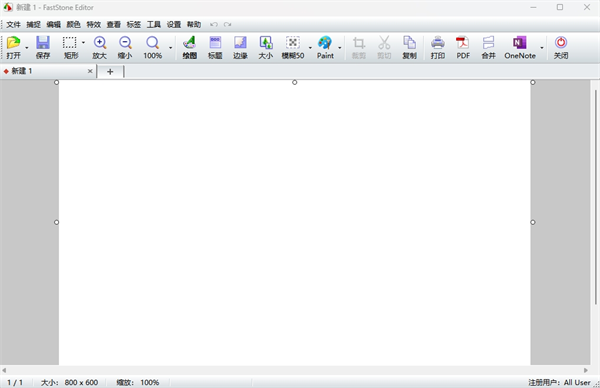Apply blur with the 模糊50 icon
The height and width of the screenshot is (388, 600).
click(x=293, y=47)
